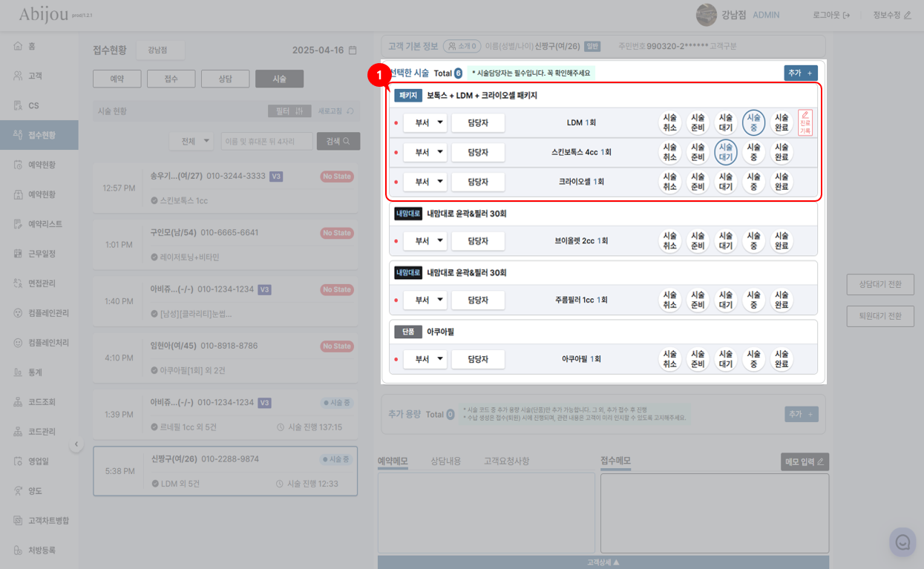This screenshot has height=569, width=924.
Task: Open the 컴플레인처리 sidebar icon
Action: [18, 343]
